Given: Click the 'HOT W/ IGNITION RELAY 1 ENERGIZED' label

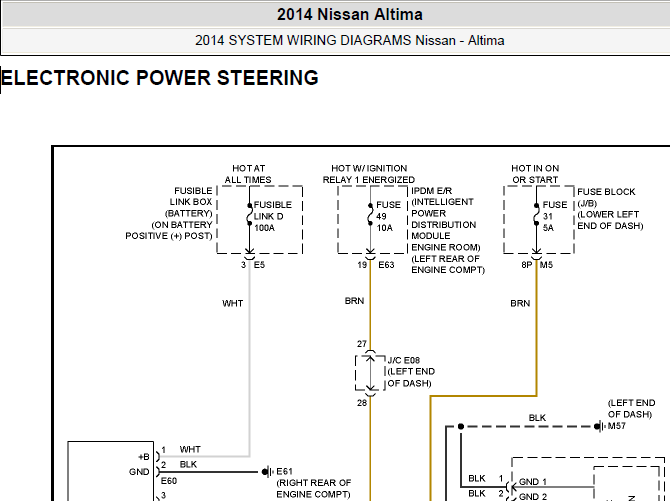Looking at the screenshot, I should pyautogui.click(x=369, y=174).
